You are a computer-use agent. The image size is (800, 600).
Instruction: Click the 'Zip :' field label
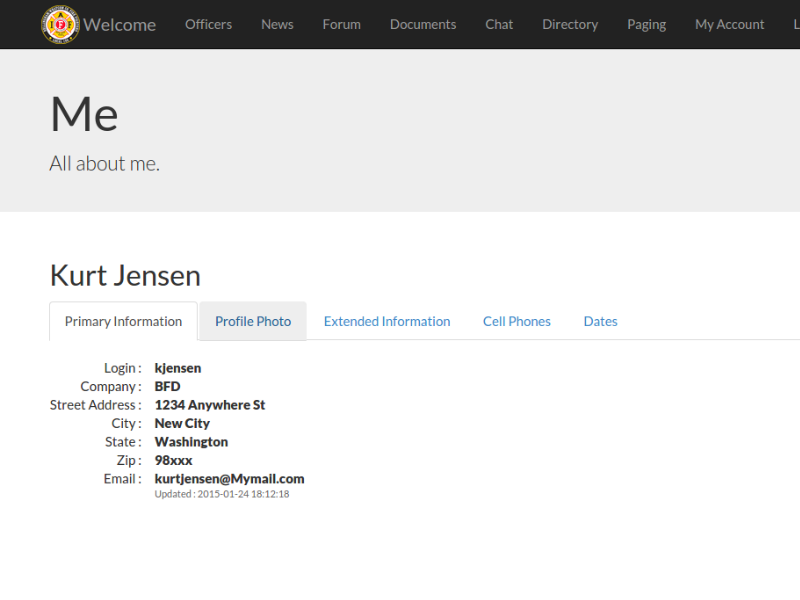click(129, 461)
